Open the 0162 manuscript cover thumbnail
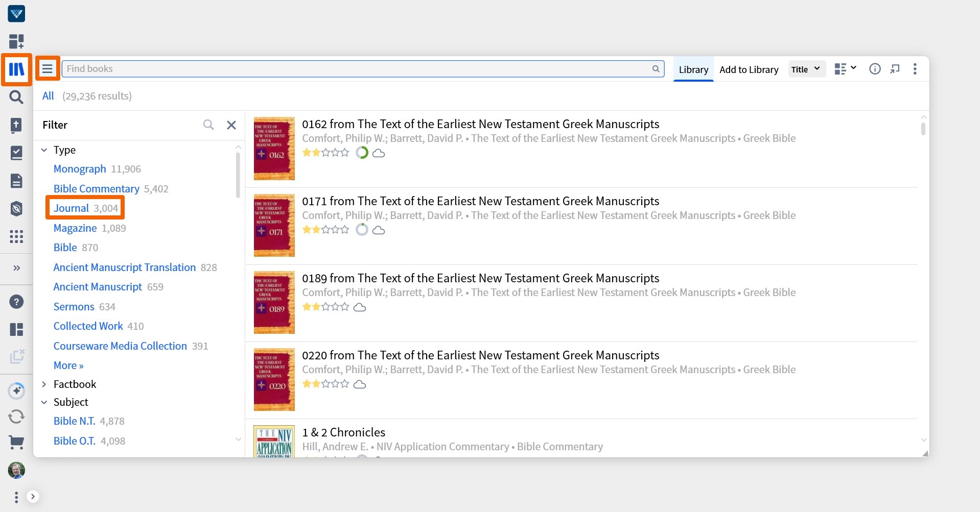 pos(274,149)
